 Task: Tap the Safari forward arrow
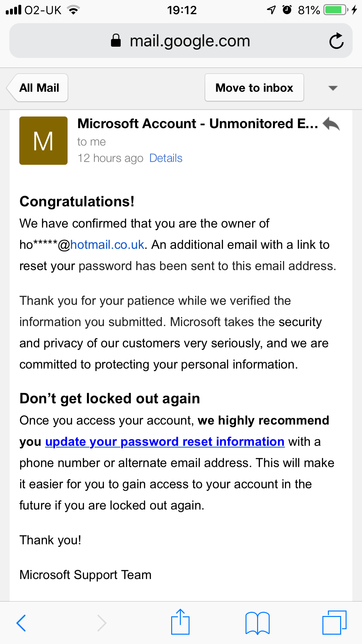tap(102, 623)
